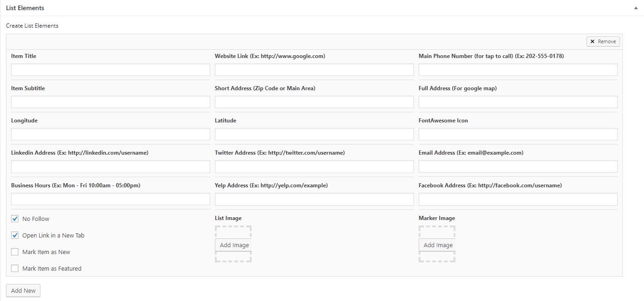Focus the Website Link field
This screenshot has width=644, height=301.
click(314, 69)
